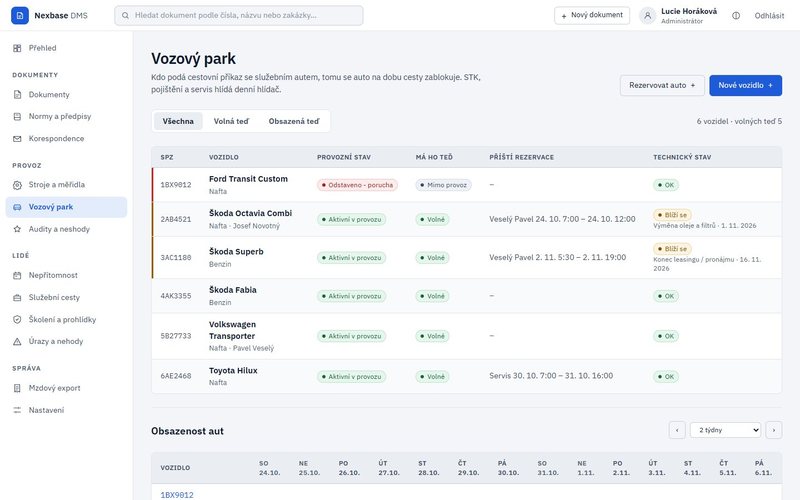Select the Toyota Hilux vehicle name
This screenshot has width=800, height=500.
pos(233,370)
